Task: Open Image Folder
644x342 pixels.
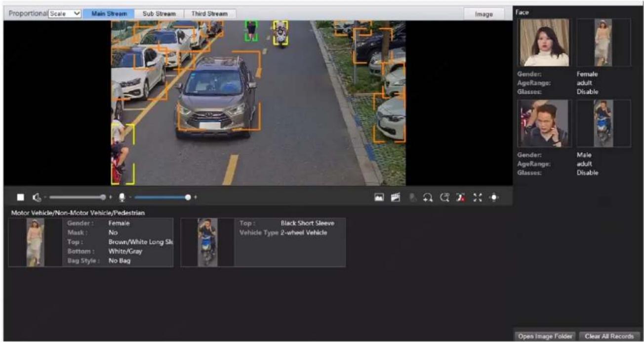Action: click(545, 337)
